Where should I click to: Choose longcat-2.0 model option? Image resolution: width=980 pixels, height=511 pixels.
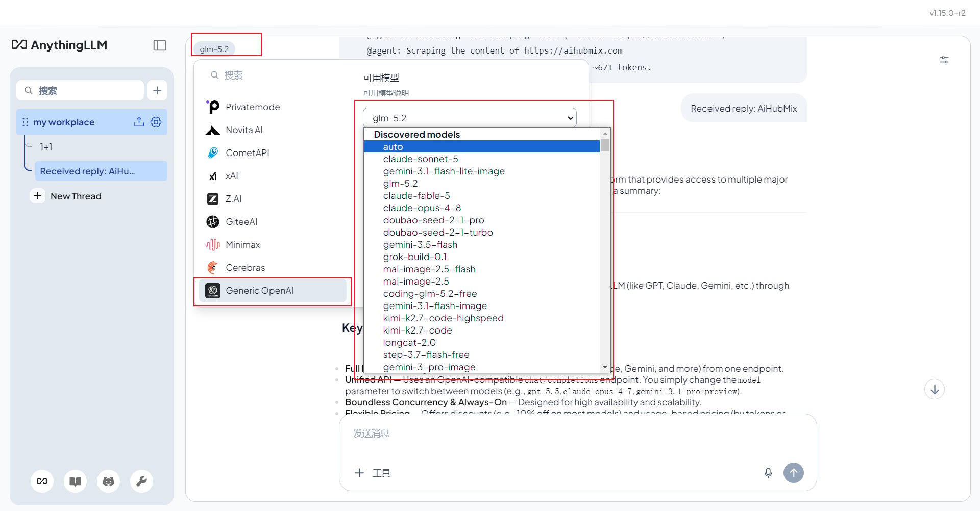click(482, 343)
